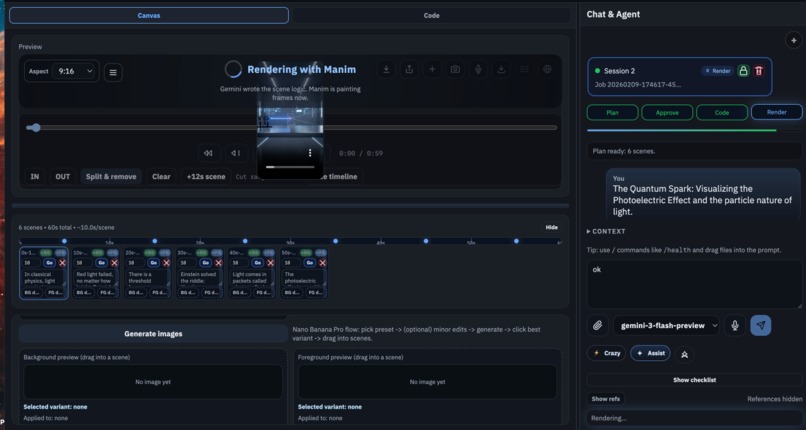Viewport: 806px width, 430px height.
Task: Click the OUT marker button
Action: click(63, 177)
